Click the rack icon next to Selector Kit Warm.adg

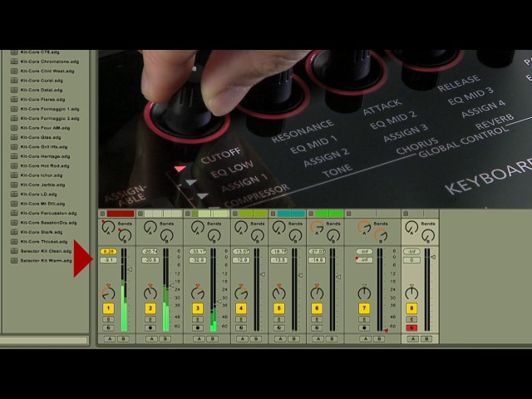pos(14,260)
